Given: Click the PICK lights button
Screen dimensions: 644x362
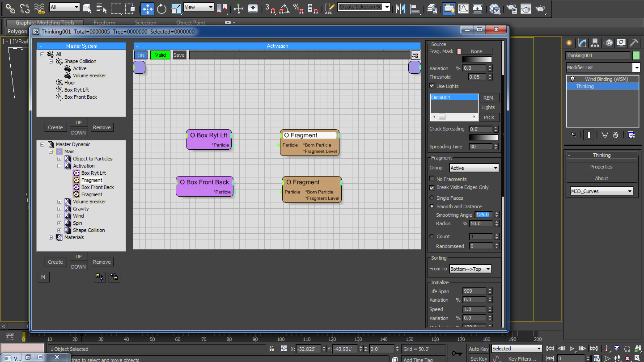Looking at the screenshot, I should [489, 118].
